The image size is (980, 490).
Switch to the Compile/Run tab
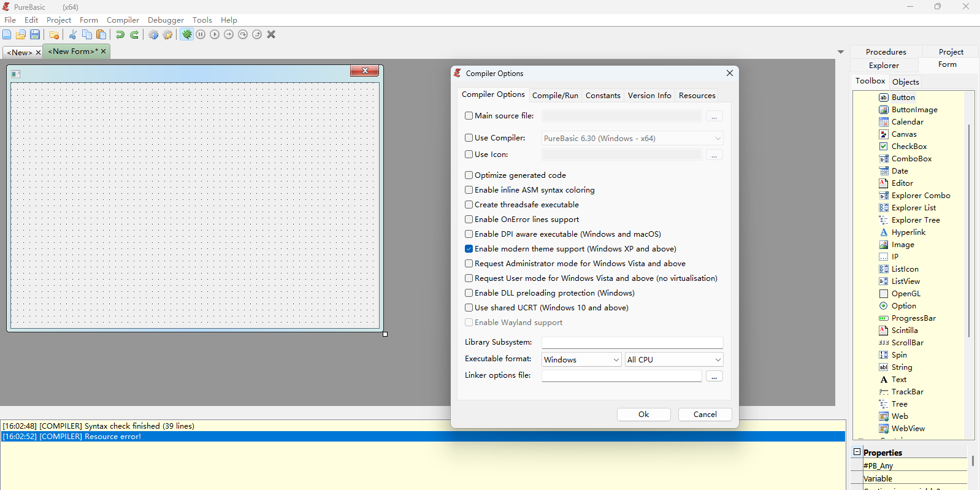pos(555,96)
